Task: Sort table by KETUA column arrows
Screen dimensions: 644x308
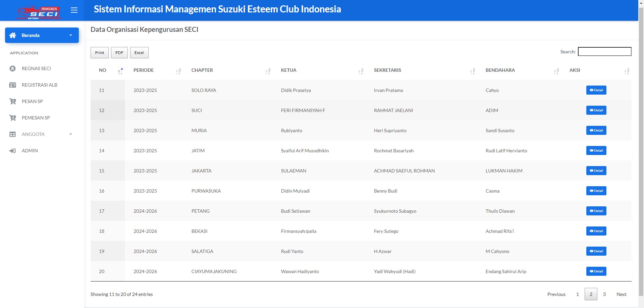Action: point(361,71)
